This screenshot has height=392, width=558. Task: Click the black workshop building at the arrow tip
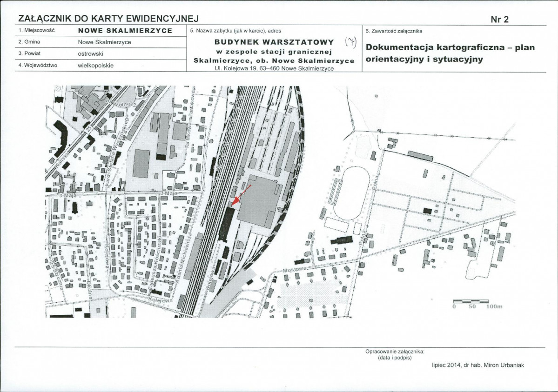point(228,222)
